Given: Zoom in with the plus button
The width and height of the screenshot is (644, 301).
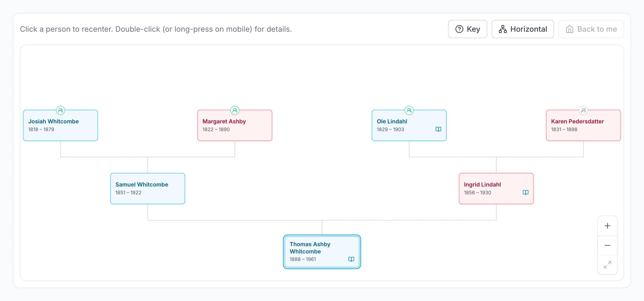Looking at the screenshot, I should pyautogui.click(x=608, y=226).
